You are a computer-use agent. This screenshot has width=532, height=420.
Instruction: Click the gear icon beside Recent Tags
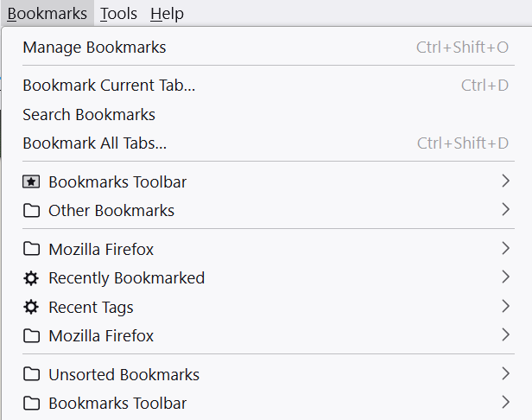pos(31,308)
